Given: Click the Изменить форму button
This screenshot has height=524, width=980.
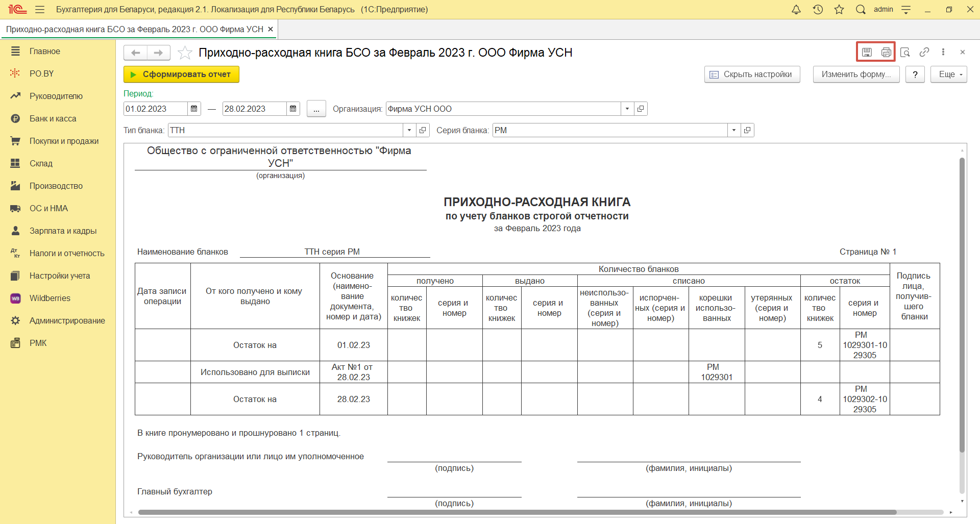Looking at the screenshot, I should click(x=856, y=74).
